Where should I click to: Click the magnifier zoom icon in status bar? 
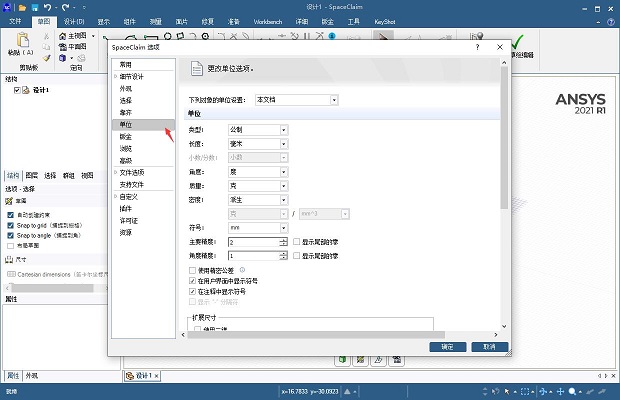[x=572, y=391]
